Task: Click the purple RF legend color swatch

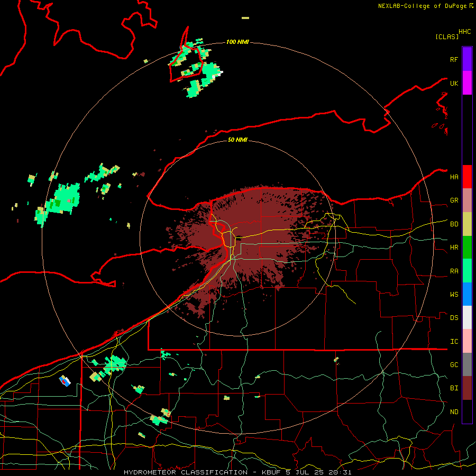Action: pos(467,59)
